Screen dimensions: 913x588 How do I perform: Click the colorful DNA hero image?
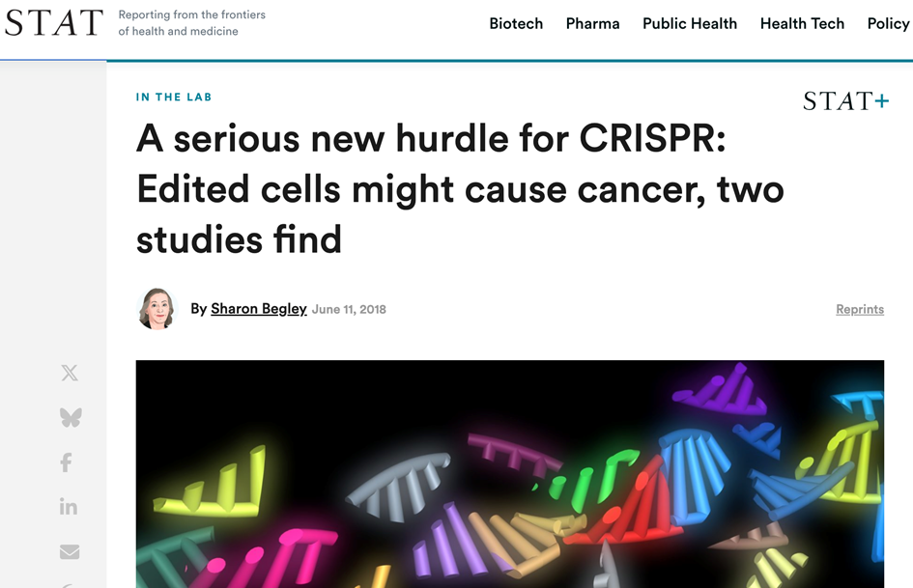[x=509, y=473]
